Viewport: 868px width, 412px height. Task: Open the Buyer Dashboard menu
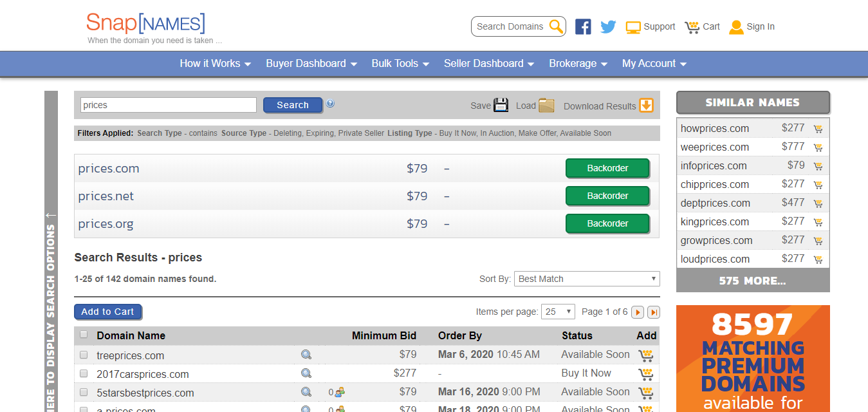point(311,64)
